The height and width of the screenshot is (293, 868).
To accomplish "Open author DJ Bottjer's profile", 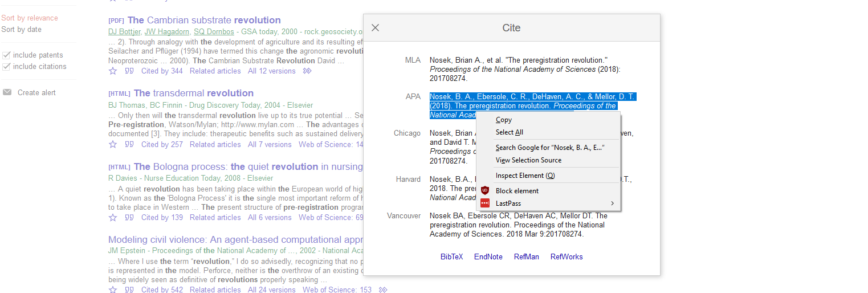I will pos(124,32).
